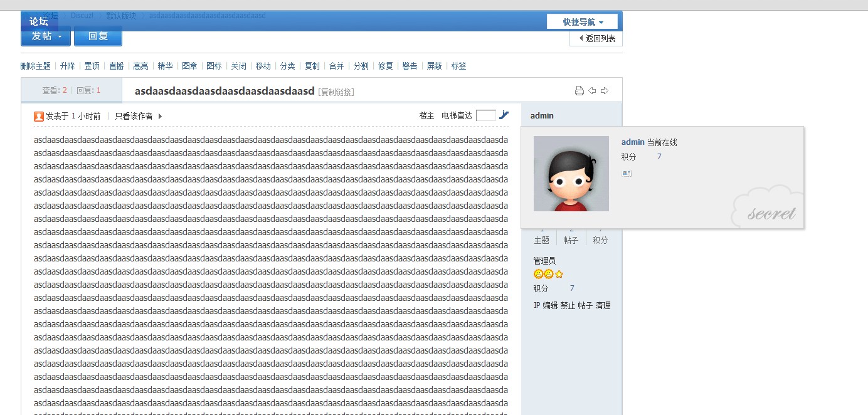Click the IP admin action link

tap(537, 305)
